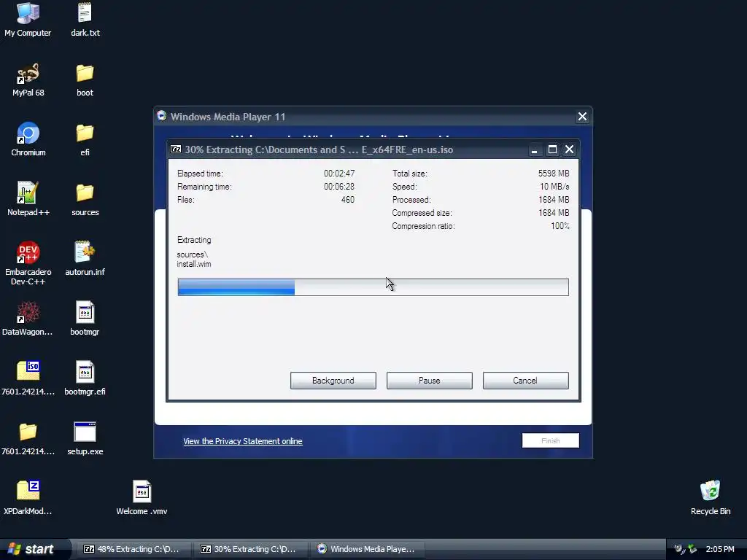
Task: Click the Total size value 5598 MB
Action: point(554,174)
